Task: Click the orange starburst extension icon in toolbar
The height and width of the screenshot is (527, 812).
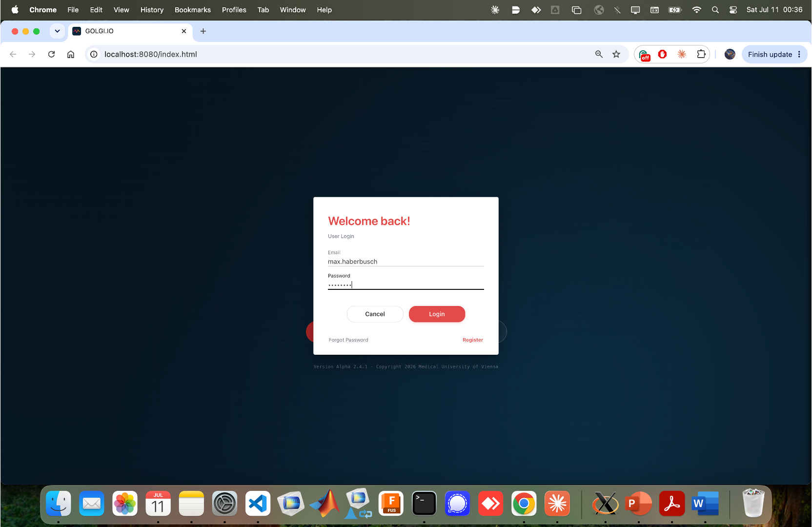Action: pyautogui.click(x=682, y=54)
